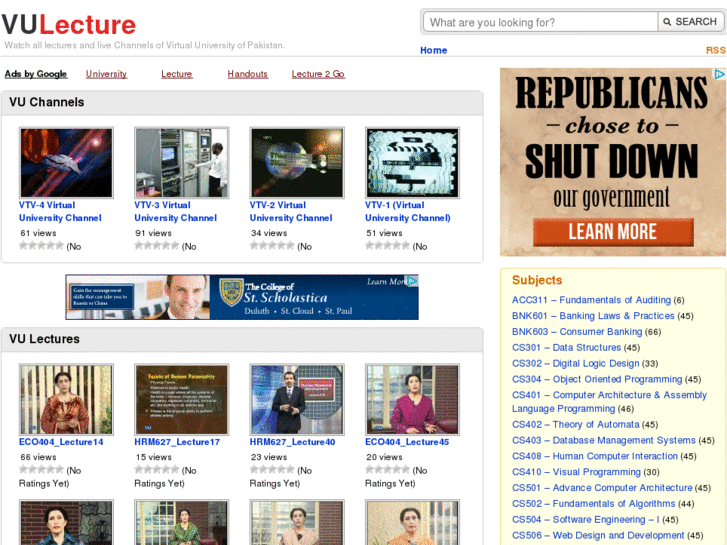Click the VTV-1 (Virtual University Channel) title

(x=408, y=212)
